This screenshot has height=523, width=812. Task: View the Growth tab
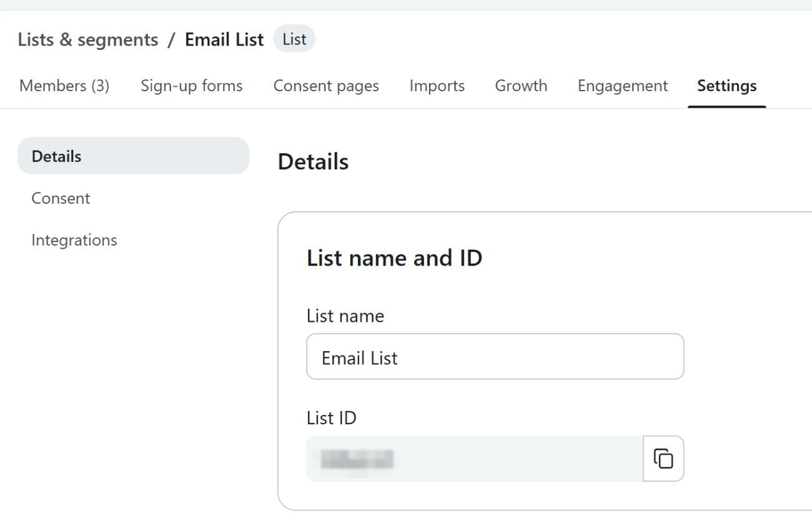coord(521,86)
